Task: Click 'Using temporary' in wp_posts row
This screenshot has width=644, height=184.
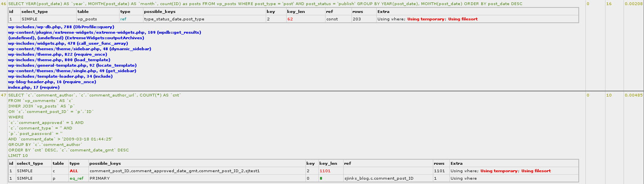Action: (x=425, y=19)
